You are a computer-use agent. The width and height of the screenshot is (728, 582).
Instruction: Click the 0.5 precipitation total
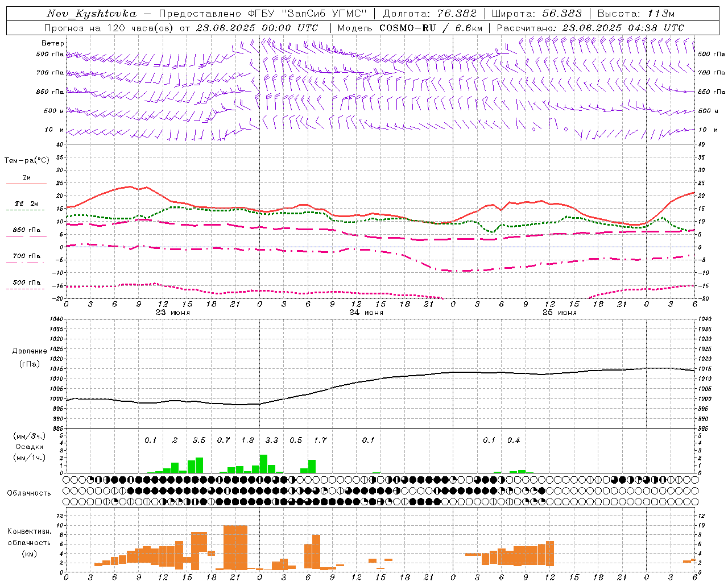click(x=296, y=440)
